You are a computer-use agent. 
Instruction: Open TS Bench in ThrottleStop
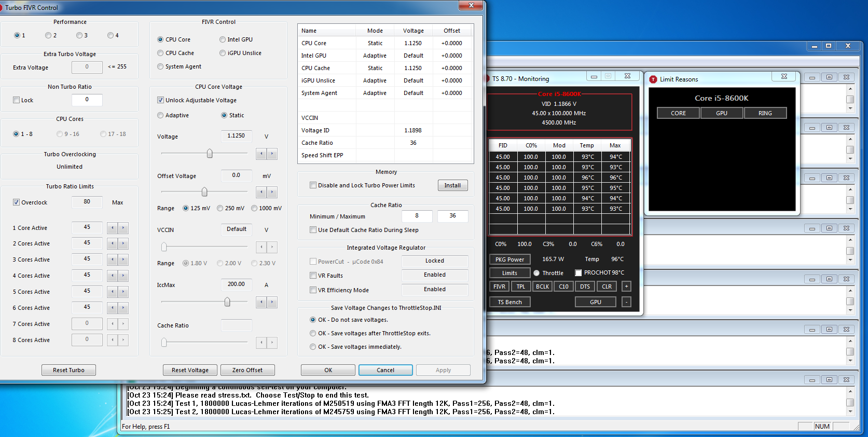[510, 302]
